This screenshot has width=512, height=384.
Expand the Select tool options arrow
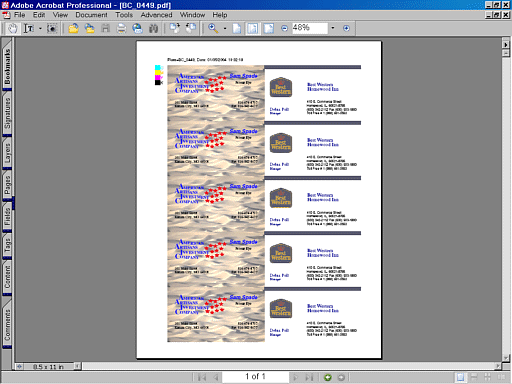(x=40, y=28)
